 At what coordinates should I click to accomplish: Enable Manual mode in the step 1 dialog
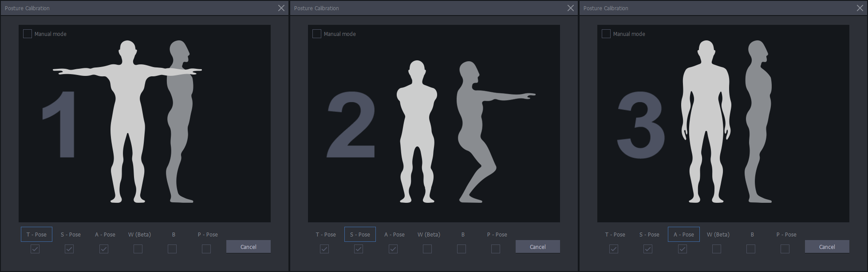coord(28,34)
